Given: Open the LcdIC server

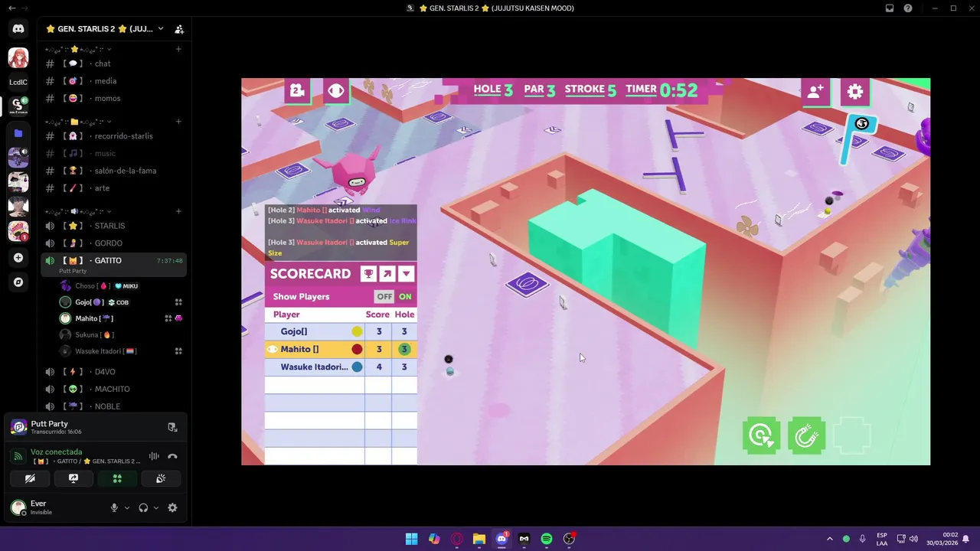Looking at the screenshot, I should point(18,82).
